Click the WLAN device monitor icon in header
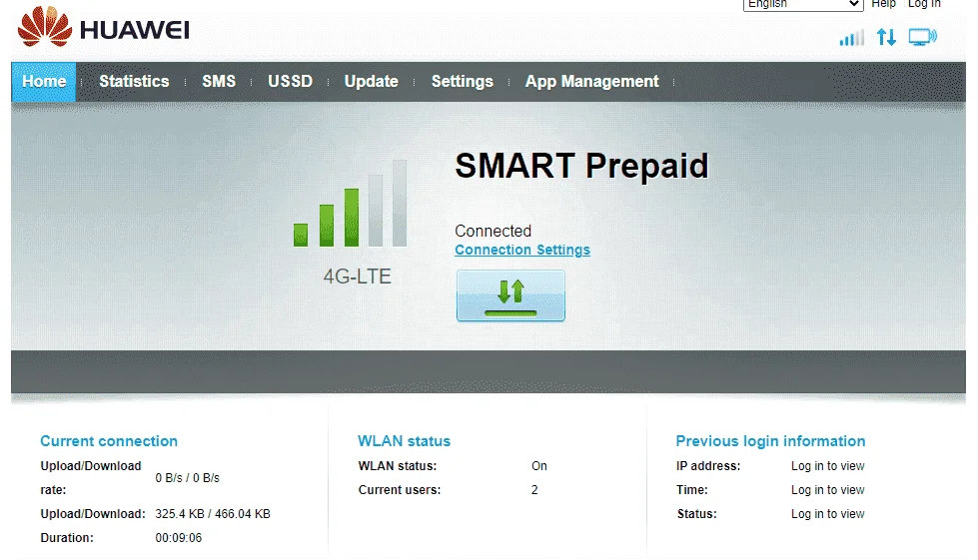This screenshot has width=978, height=560. tap(922, 37)
